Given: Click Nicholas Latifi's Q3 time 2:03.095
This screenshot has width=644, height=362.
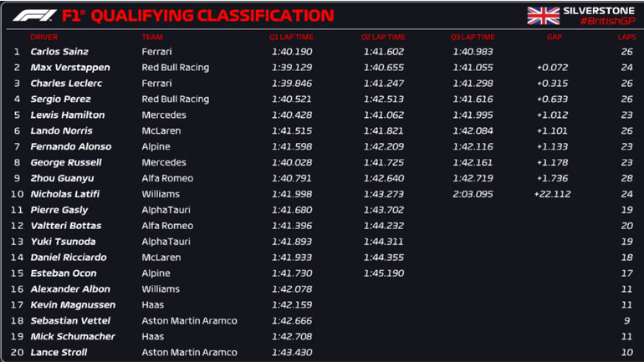Looking at the screenshot, I should tap(473, 194).
